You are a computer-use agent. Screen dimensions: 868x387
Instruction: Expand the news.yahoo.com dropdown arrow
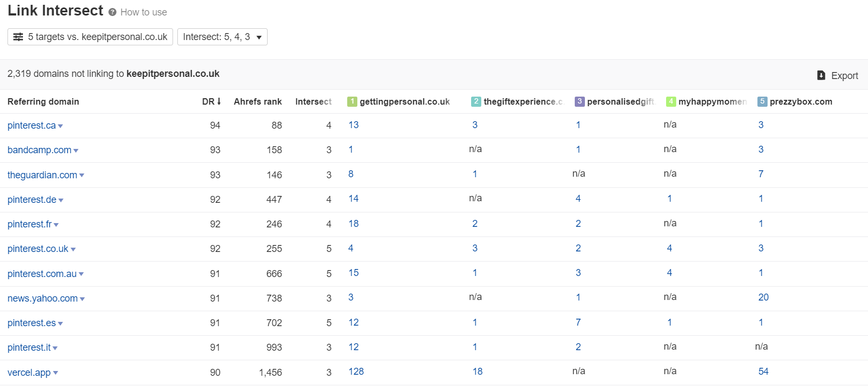click(x=82, y=299)
